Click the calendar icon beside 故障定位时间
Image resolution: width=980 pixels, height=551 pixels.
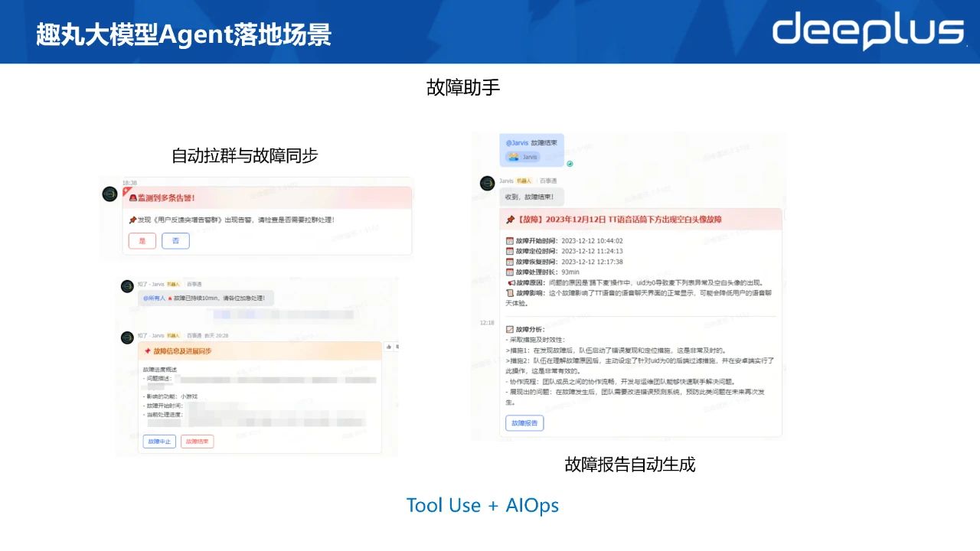pos(510,251)
